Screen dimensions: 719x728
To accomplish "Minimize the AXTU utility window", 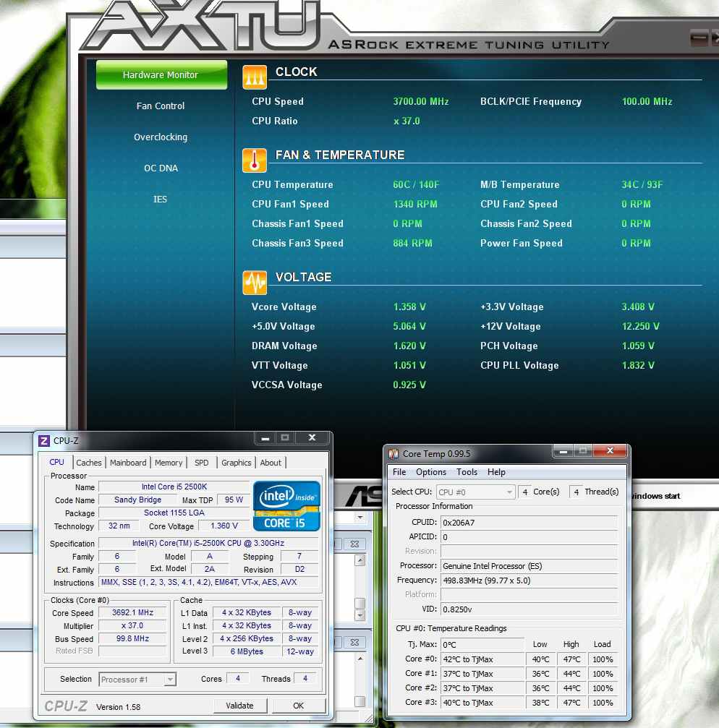I will click(x=699, y=38).
